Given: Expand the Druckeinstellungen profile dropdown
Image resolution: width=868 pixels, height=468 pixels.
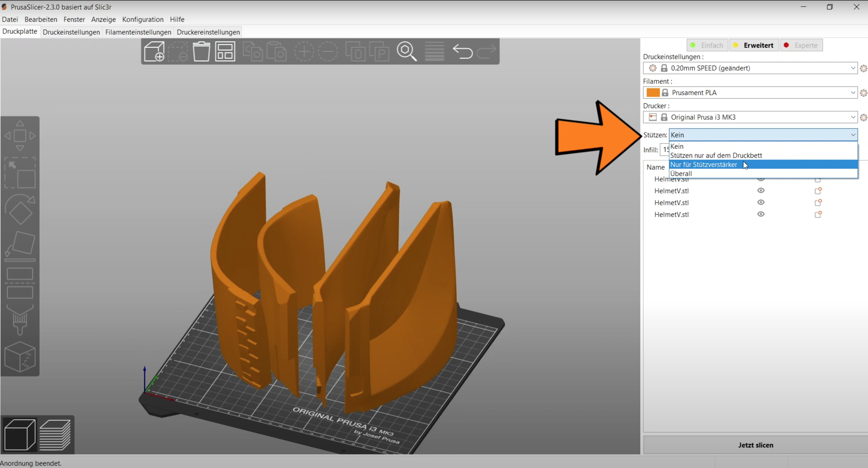Looking at the screenshot, I should (853, 68).
